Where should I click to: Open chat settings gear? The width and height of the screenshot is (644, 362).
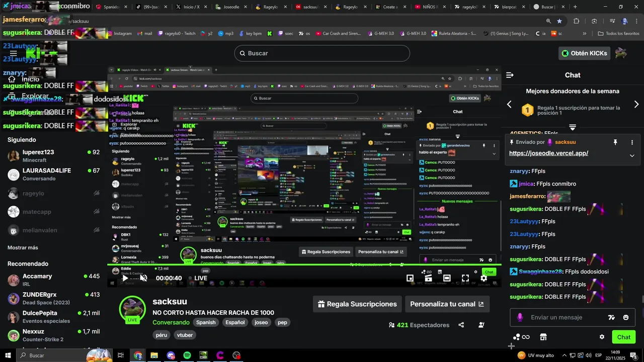coord(602,337)
